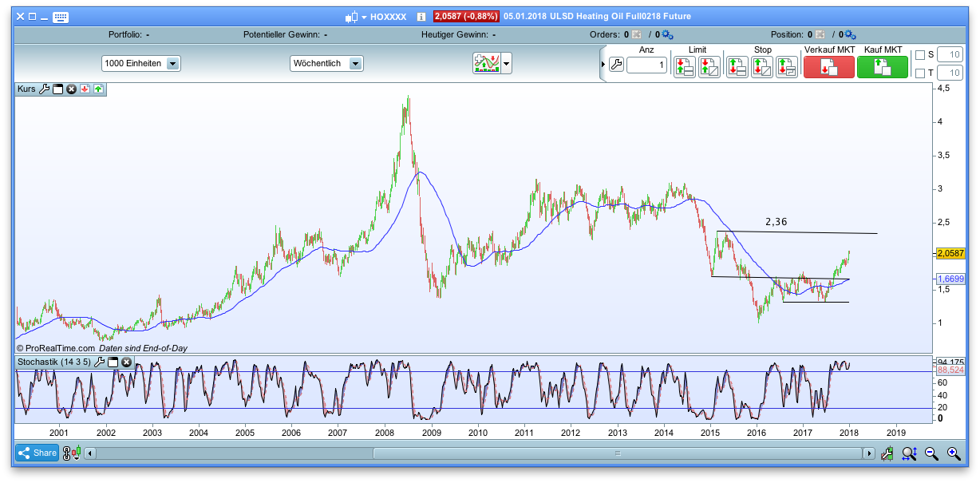This screenshot has height=483, width=980.
Task: Click the auto-fit zoom magnifier icon
Action: [909, 453]
